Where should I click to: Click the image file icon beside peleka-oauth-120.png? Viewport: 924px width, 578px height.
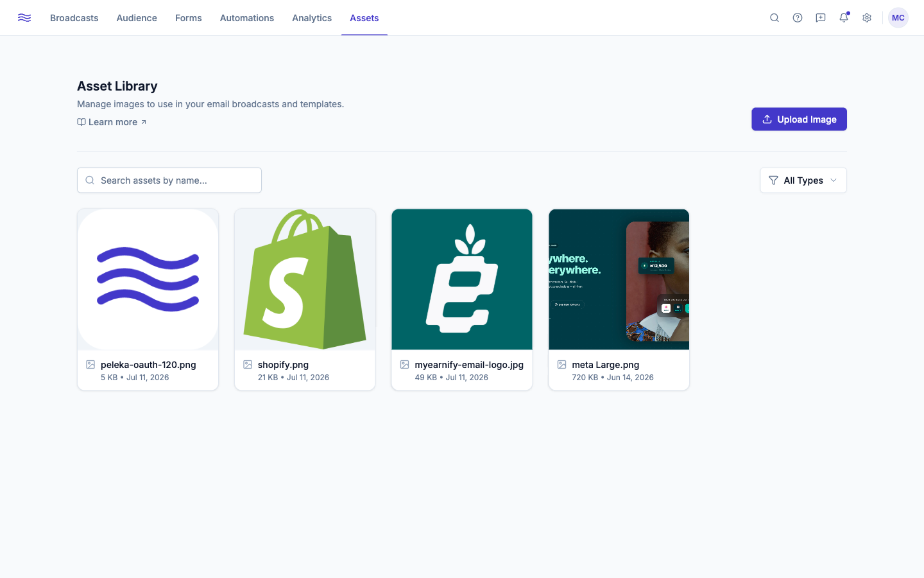pyautogui.click(x=90, y=365)
